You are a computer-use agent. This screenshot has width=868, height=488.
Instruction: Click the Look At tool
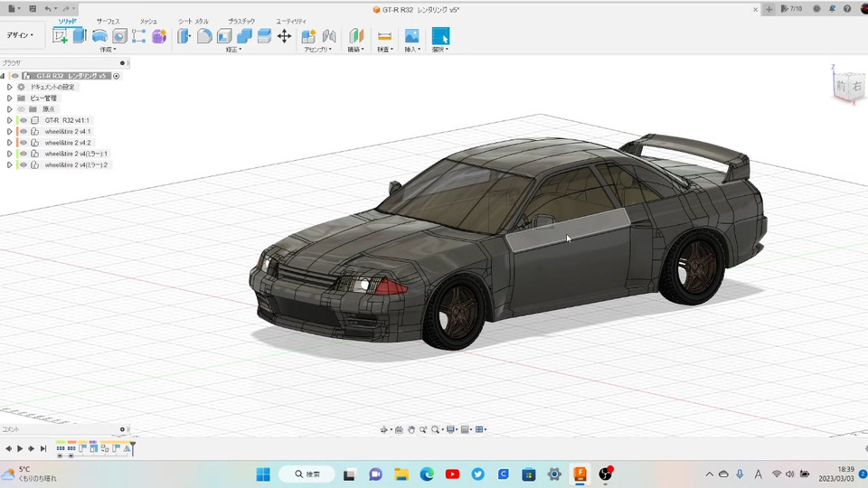tap(399, 429)
